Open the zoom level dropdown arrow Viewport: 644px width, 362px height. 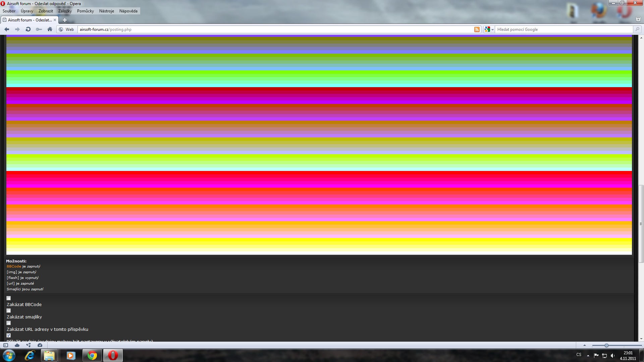click(x=584, y=345)
